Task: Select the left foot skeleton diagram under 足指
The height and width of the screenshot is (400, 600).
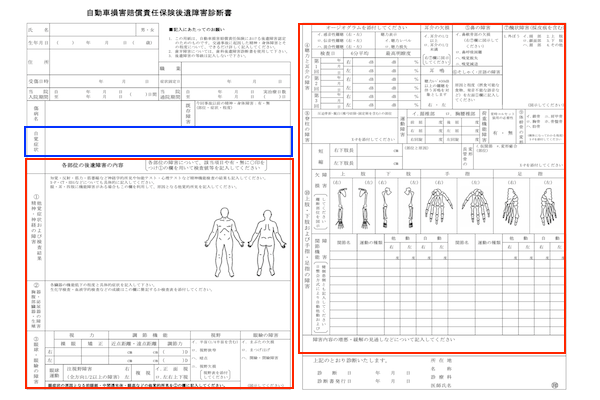Action: click(x=548, y=206)
